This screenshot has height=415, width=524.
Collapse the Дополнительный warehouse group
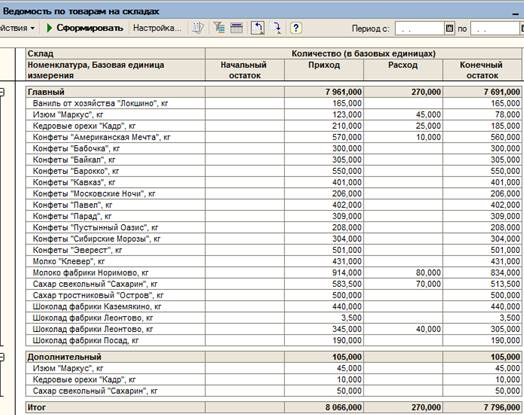(2, 357)
